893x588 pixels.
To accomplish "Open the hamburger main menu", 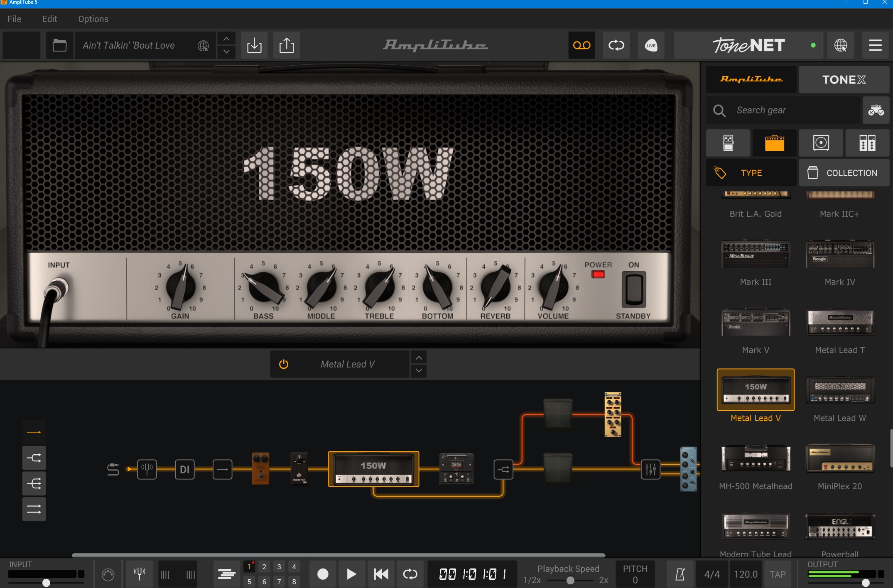I will coord(875,45).
